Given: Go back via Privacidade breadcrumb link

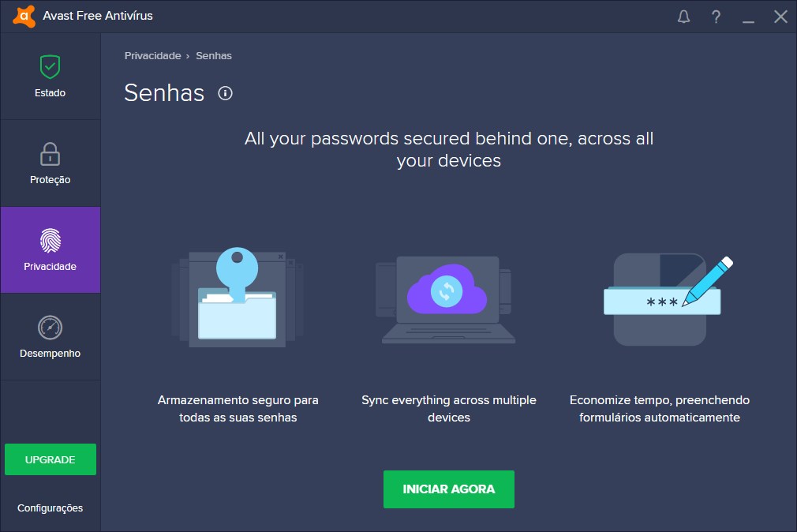Looking at the screenshot, I should point(152,56).
